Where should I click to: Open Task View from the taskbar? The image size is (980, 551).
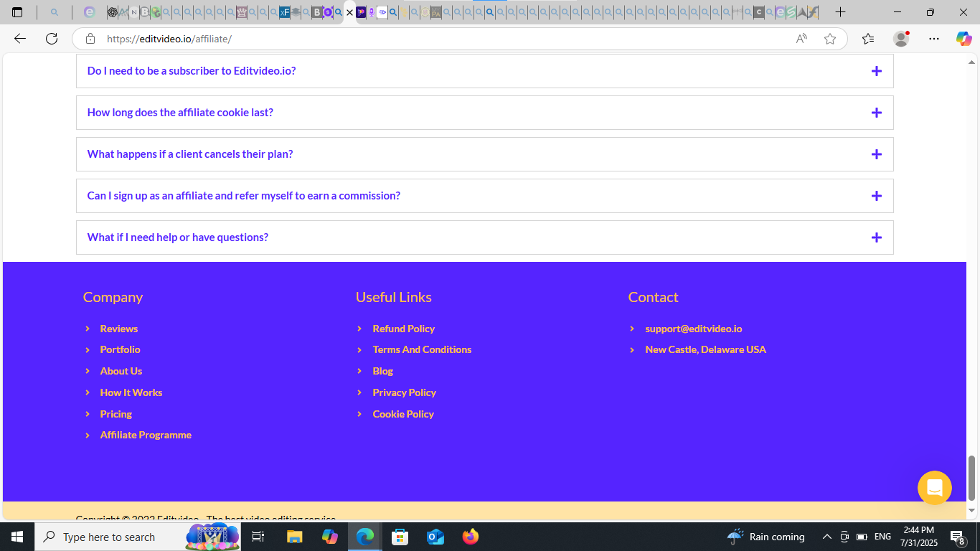(258, 537)
